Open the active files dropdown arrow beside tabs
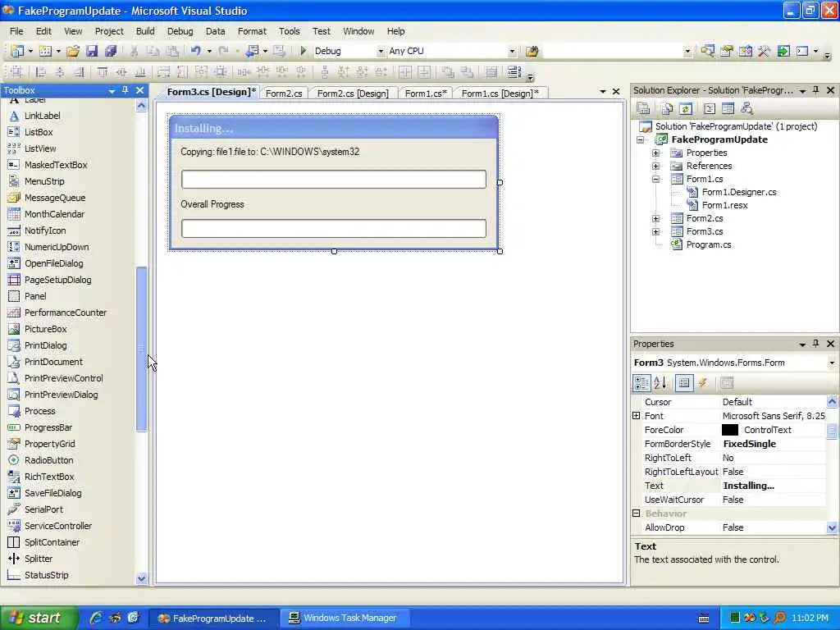 (603, 92)
